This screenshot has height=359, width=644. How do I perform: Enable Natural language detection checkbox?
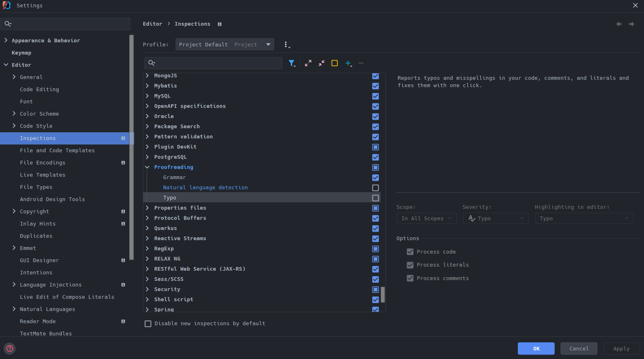pos(375,188)
